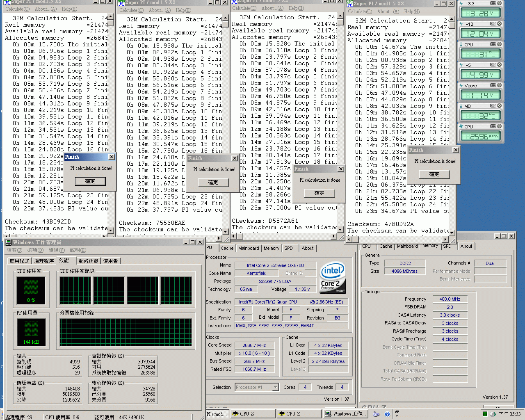Open settings icon on CPU temperature monitor
This screenshot has height=420, width=525.
click(493, 44)
